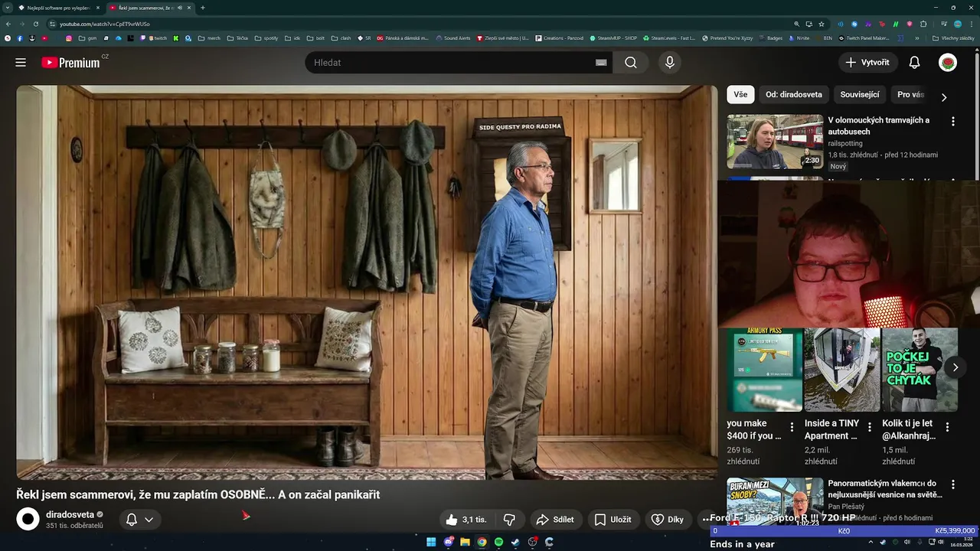Click the Díky thanks button
Viewport: 980px width, 551px height.
668,520
